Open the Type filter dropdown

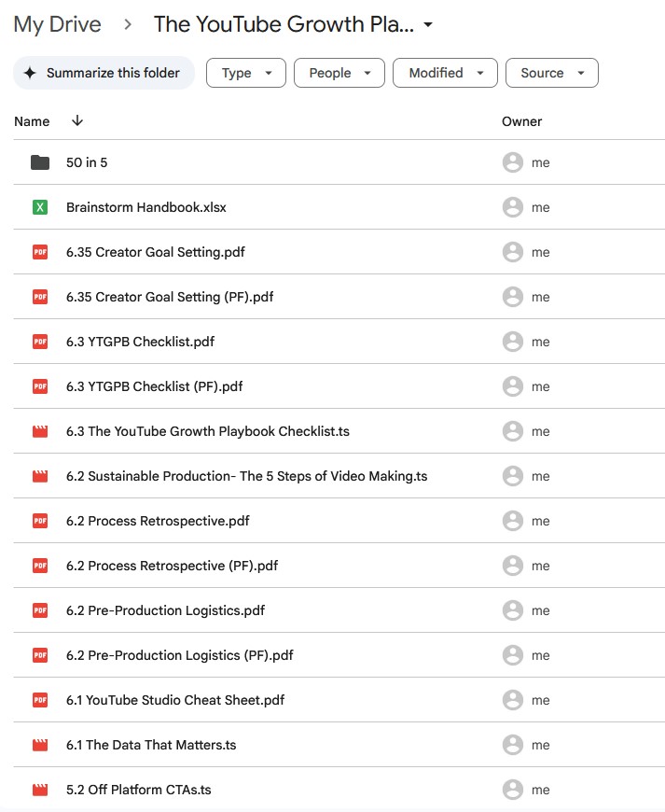pos(245,73)
